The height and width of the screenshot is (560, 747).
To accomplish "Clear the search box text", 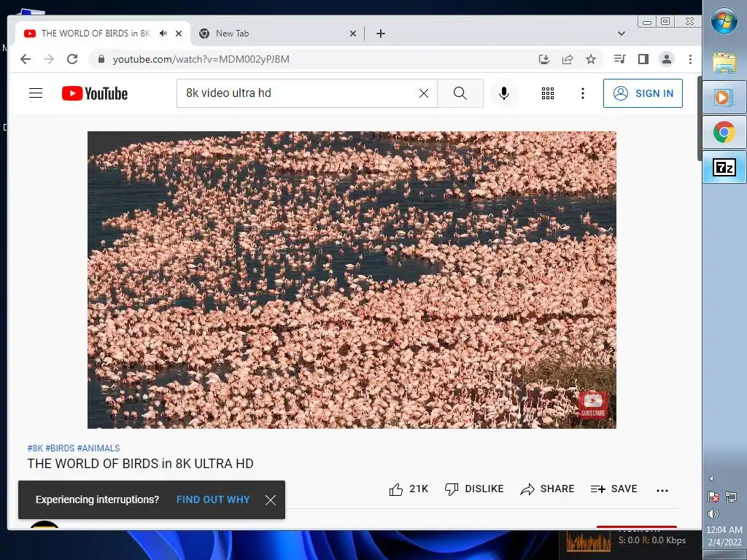I will (x=424, y=93).
